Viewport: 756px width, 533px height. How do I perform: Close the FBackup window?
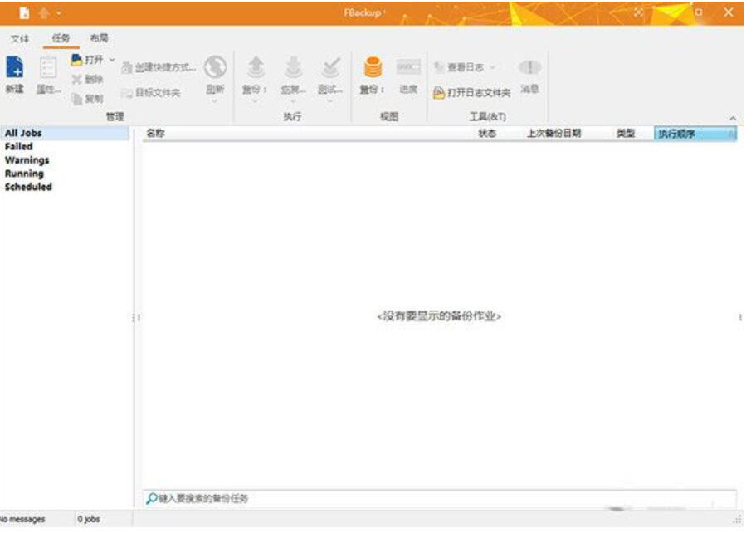point(729,12)
